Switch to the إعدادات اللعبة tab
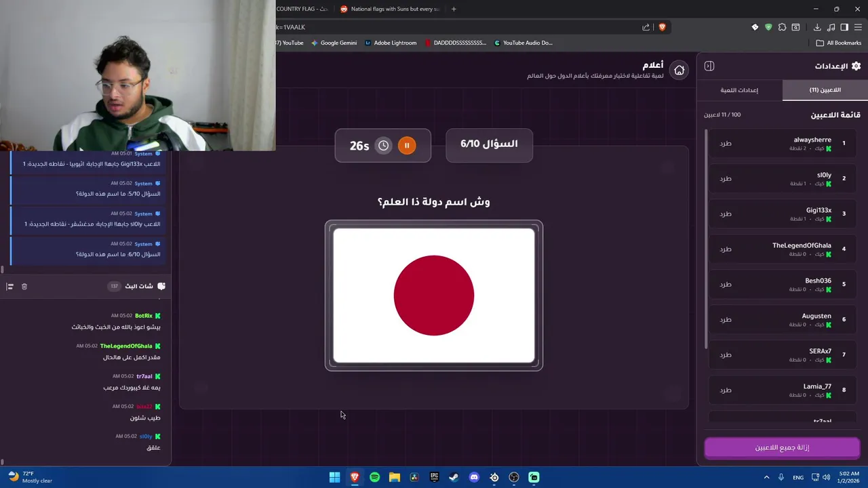 pyautogui.click(x=739, y=90)
